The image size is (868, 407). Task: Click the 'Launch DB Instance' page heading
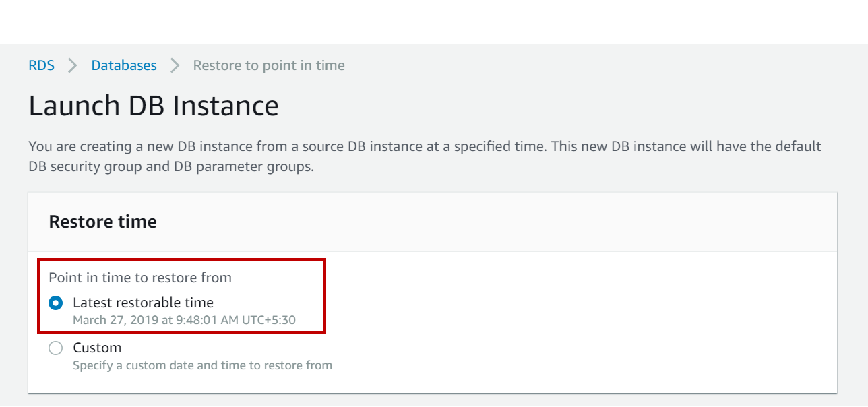tap(154, 106)
